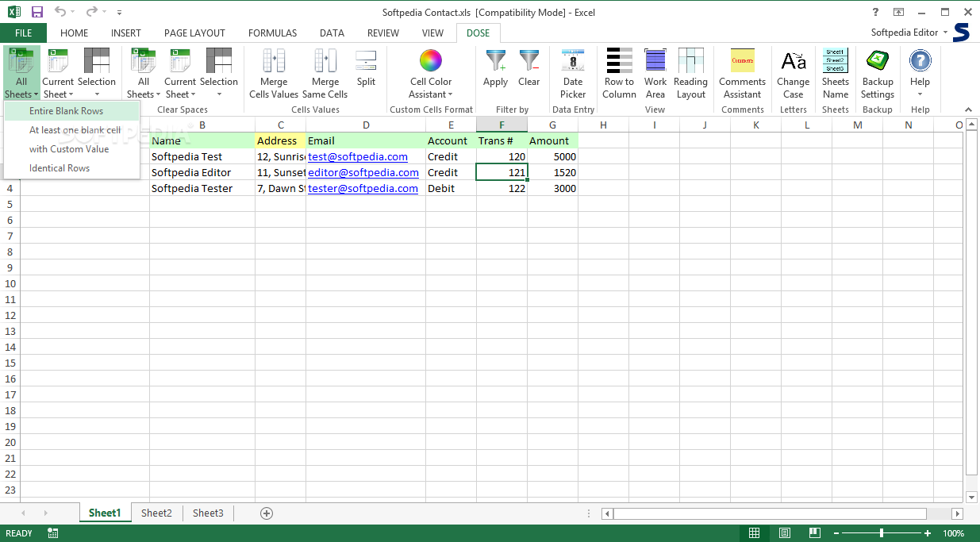Switch to the HOME ribbon tab
The width and height of the screenshot is (980, 542).
(x=75, y=33)
